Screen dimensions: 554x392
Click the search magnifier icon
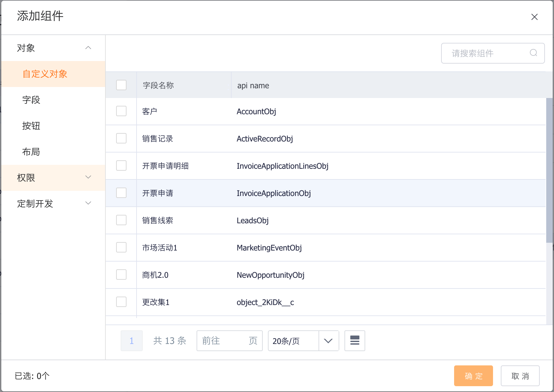533,53
